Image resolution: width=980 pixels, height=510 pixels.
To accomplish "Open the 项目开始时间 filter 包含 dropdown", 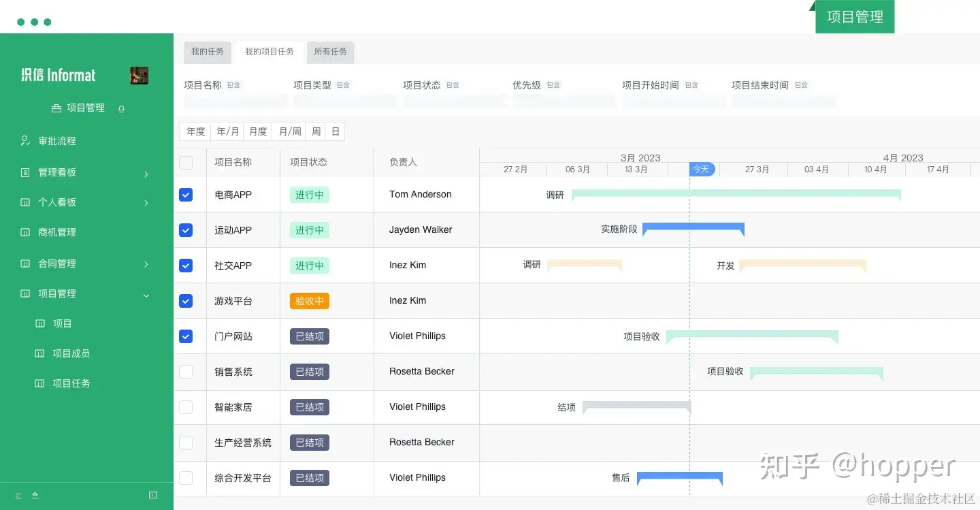I will 691,85.
